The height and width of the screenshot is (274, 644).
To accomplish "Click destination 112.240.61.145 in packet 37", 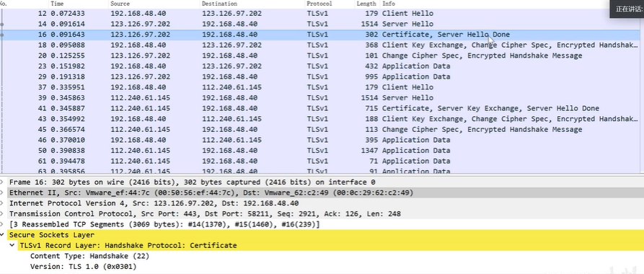I will [231, 87].
